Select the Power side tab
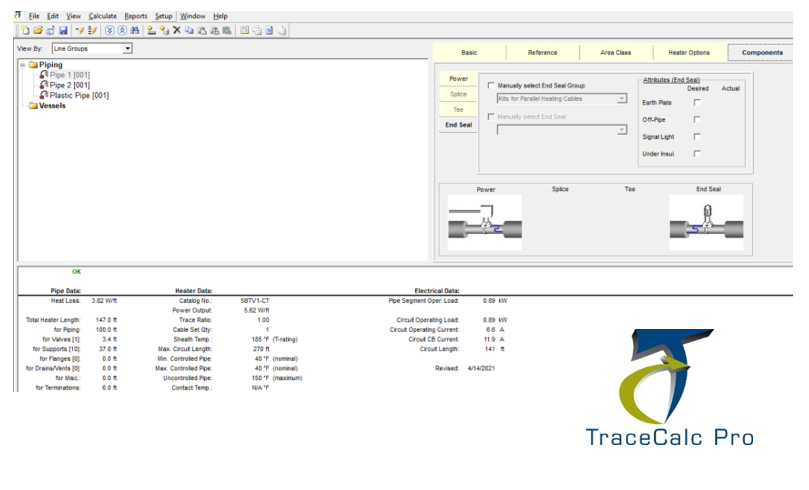Viewport: 809px width, 490px height. [458, 78]
